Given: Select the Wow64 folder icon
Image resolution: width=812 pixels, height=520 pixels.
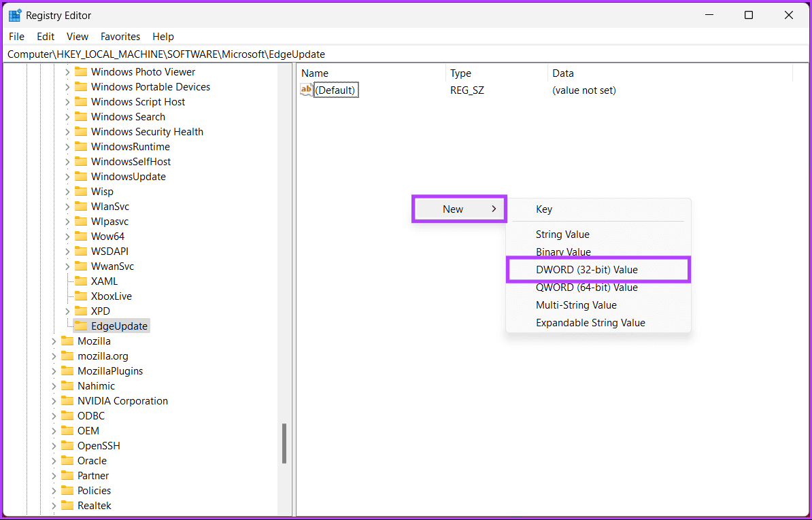Looking at the screenshot, I should (81, 237).
